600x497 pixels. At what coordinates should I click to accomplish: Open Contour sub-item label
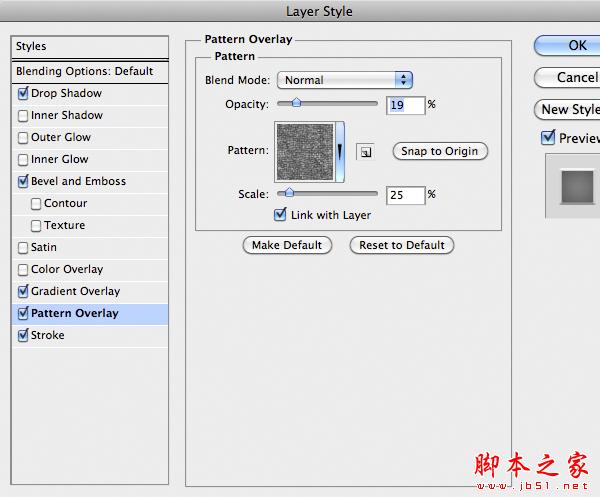pos(65,204)
